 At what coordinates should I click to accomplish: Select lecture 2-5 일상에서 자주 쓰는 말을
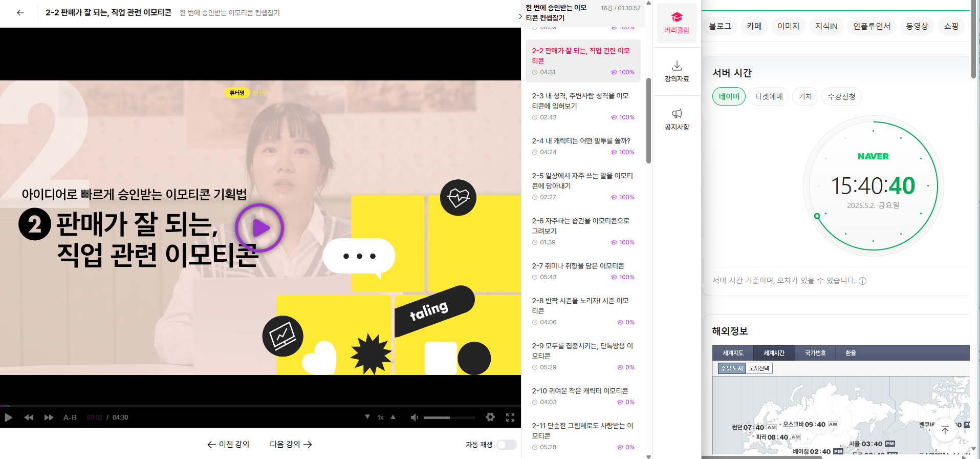point(583,186)
